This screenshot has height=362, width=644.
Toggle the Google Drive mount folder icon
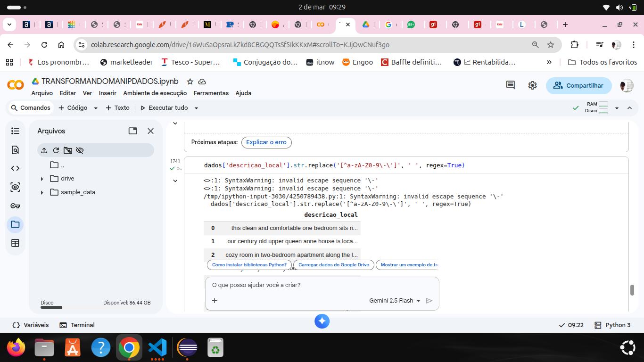pyautogui.click(x=68, y=150)
